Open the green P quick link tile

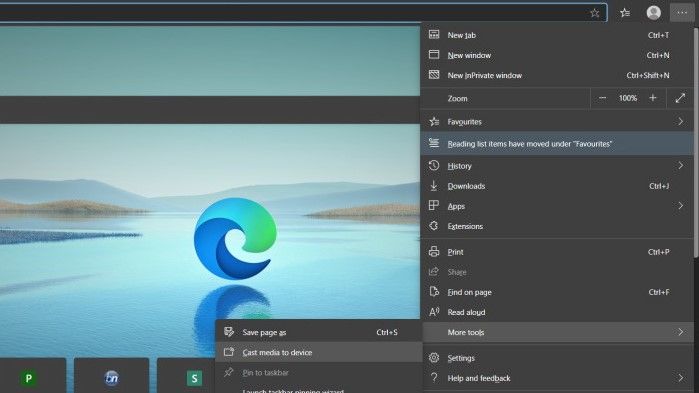pyautogui.click(x=29, y=378)
